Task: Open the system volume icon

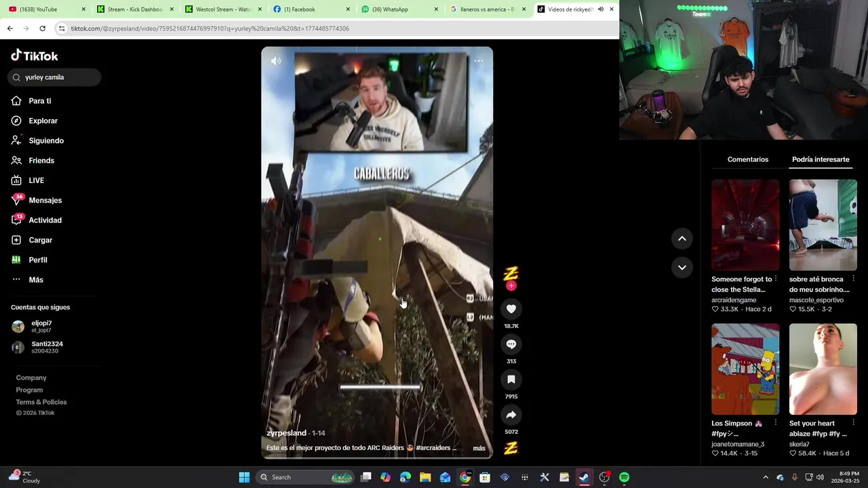Action: (820, 477)
